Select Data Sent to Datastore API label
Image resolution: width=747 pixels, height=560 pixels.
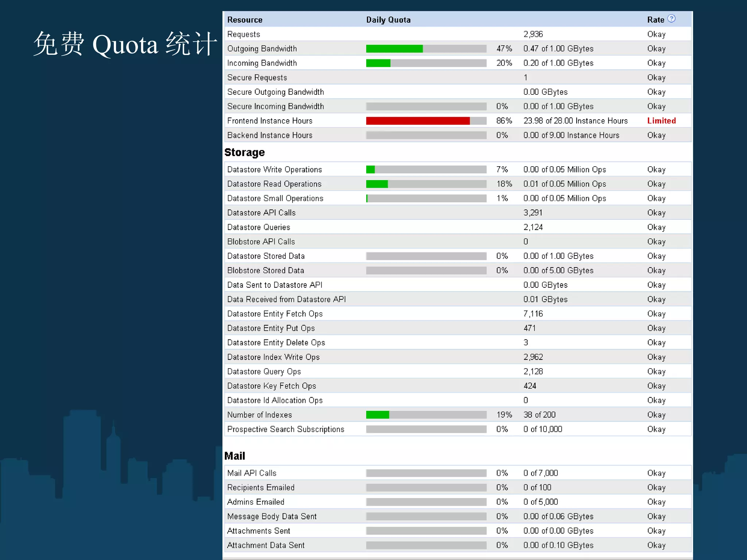275,285
